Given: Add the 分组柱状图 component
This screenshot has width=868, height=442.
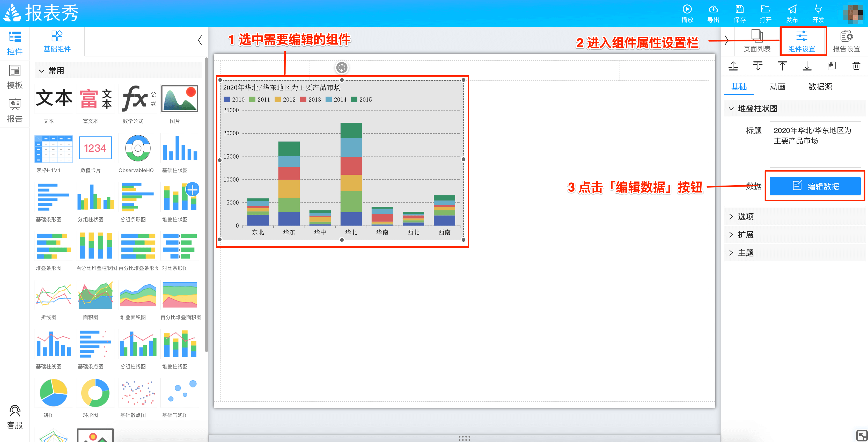Looking at the screenshot, I should click(95, 197).
